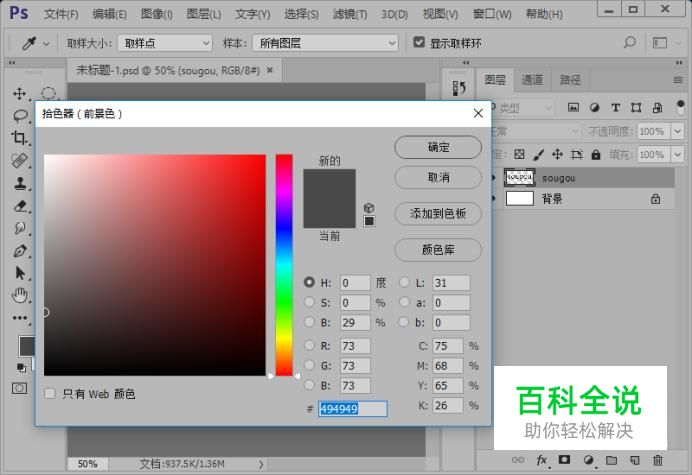The height and width of the screenshot is (475, 692).
Task: Click the sougou layer thumbnail
Action: pos(519,177)
